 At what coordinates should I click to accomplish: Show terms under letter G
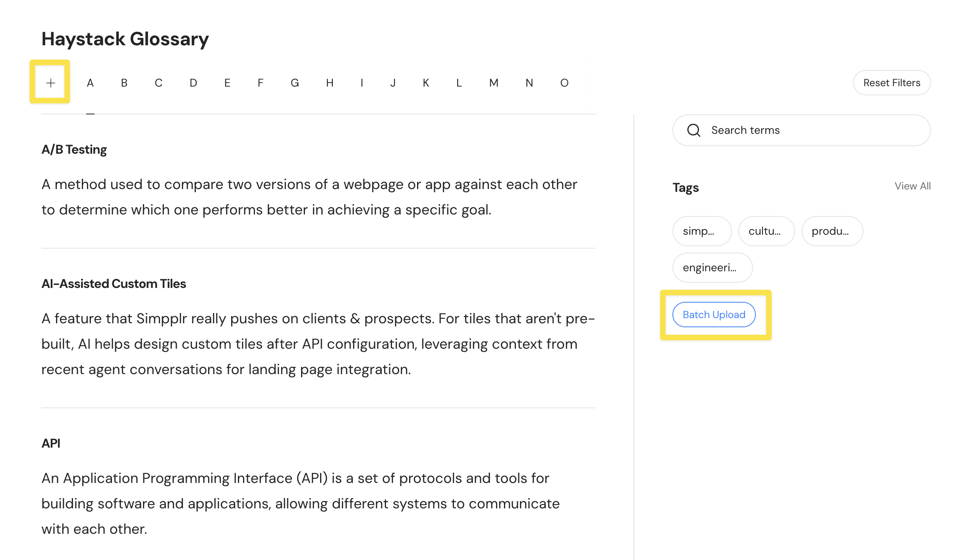295,83
